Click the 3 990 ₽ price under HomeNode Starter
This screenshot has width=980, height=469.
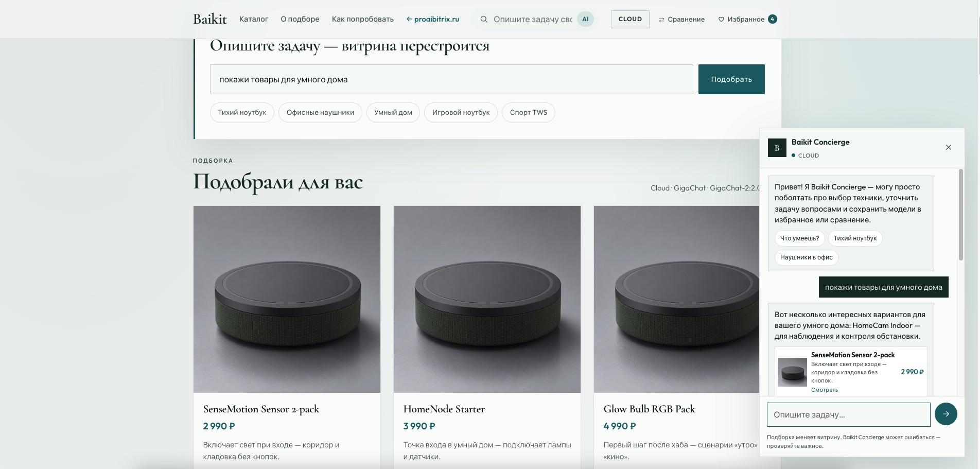pyautogui.click(x=419, y=426)
